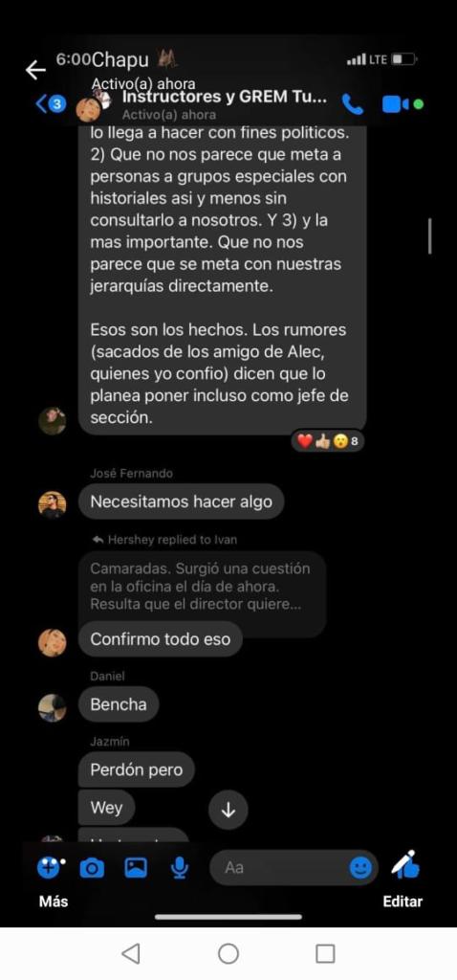Viewport: 457px width, 980px height.
Task: Tap the scroll-to-bottom down arrow
Action: tap(228, 811)
